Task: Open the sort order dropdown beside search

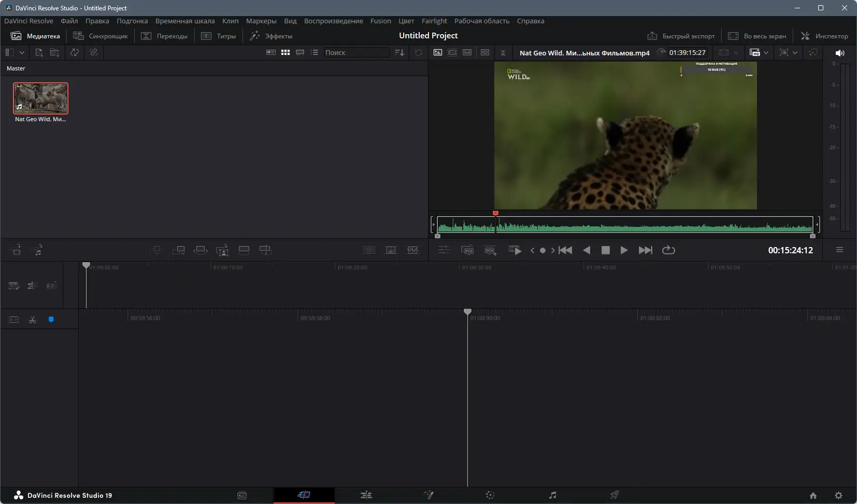Action: [x=399, y=52]
